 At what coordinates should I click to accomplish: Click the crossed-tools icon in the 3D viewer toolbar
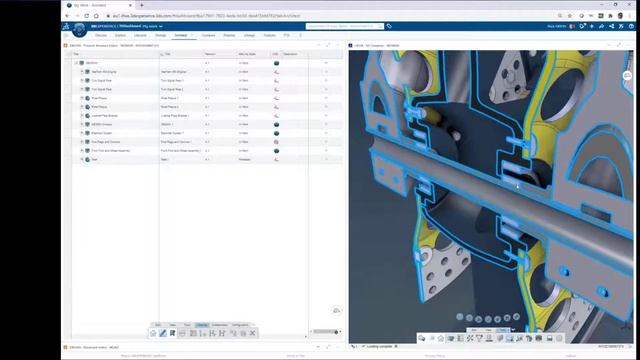470,338
